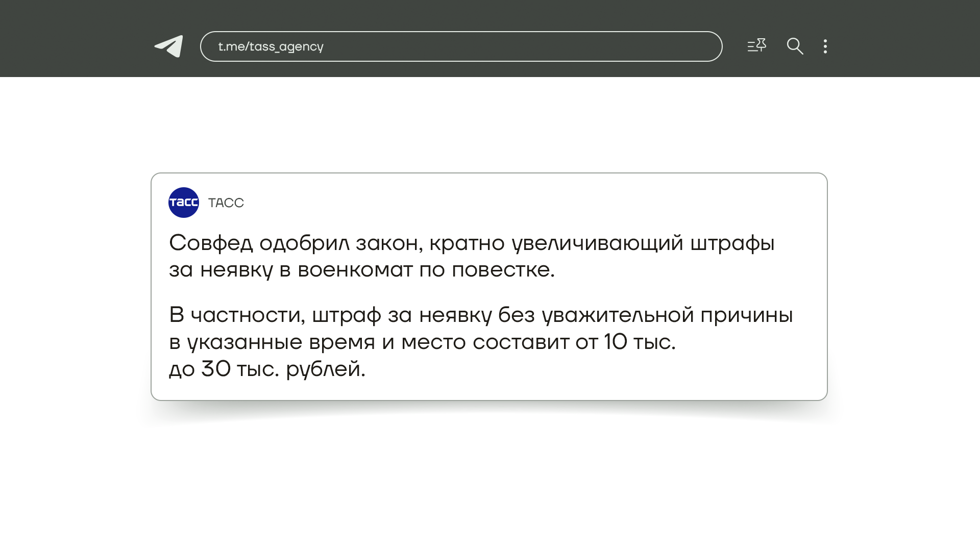Screen dimensions: 980x551
Task: Click the phrase уважительной причины
Action: tap(667, 315)
